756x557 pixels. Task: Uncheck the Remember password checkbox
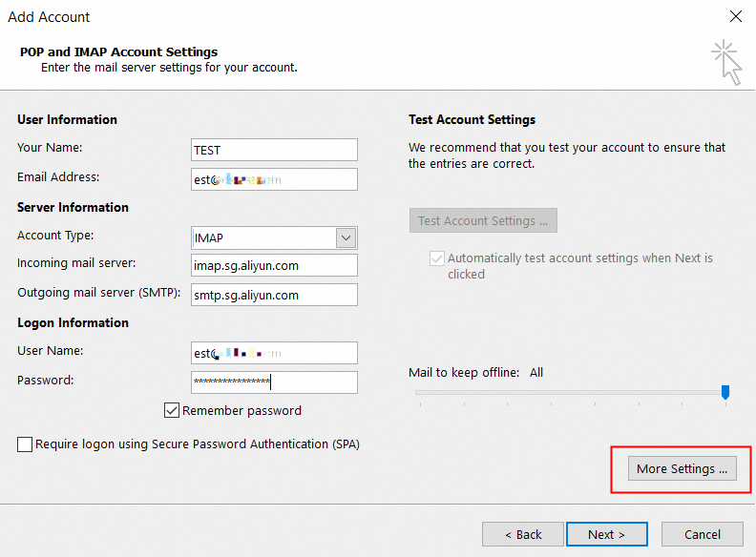[x=172, y=411]
